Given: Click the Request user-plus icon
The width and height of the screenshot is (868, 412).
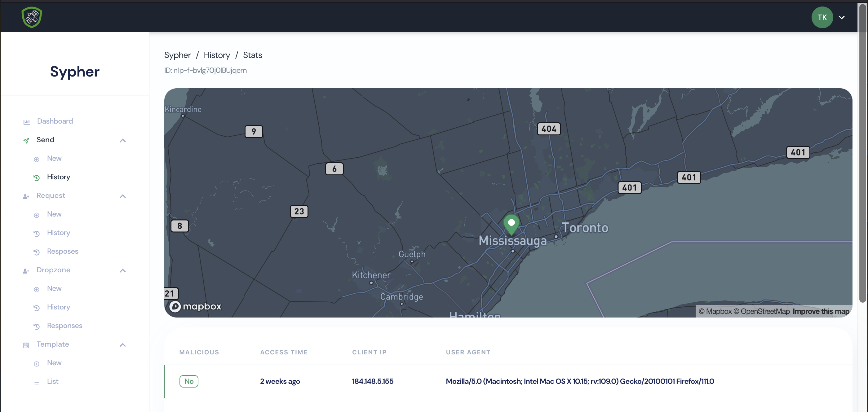Looking at the screenshot, I should [26, 196].
